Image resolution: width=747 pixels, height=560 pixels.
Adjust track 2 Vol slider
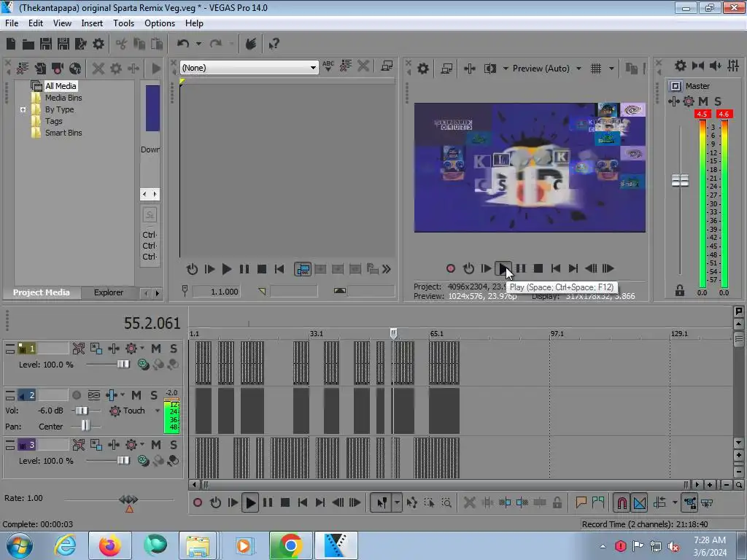(82, 411)
